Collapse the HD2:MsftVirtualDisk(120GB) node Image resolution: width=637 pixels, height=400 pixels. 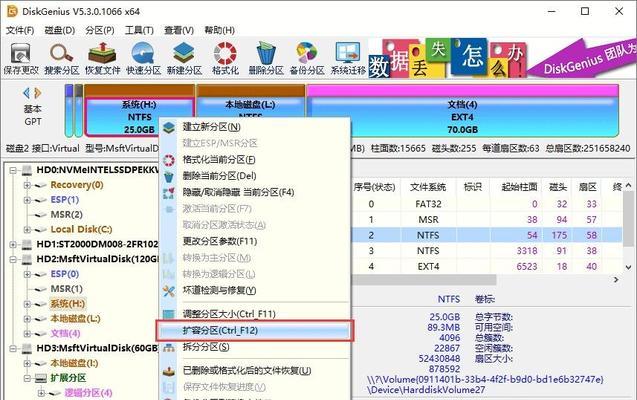[x=13, y=259]
